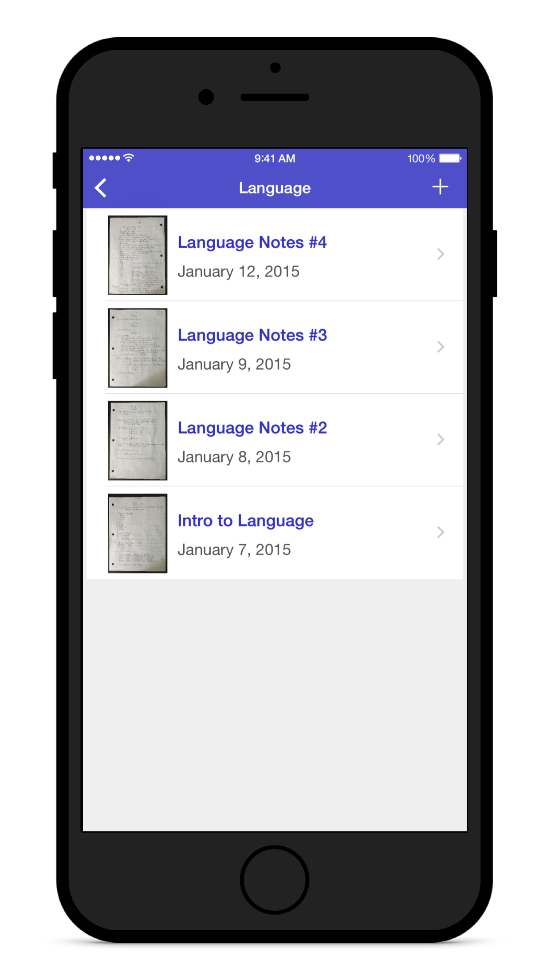551x980 pixels.
Task: Tap the back arrow in the header
Action: click(101, 188)
